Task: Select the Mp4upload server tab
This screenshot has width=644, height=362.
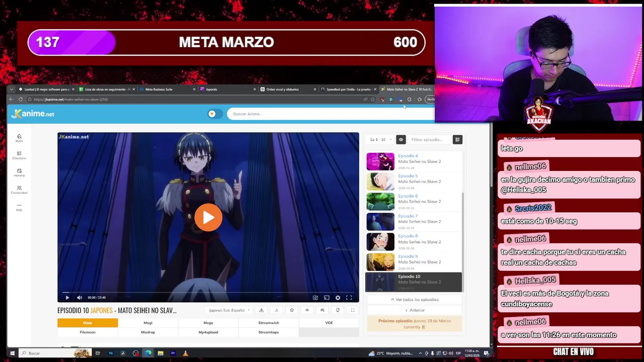Action: [x=208, y=332]
